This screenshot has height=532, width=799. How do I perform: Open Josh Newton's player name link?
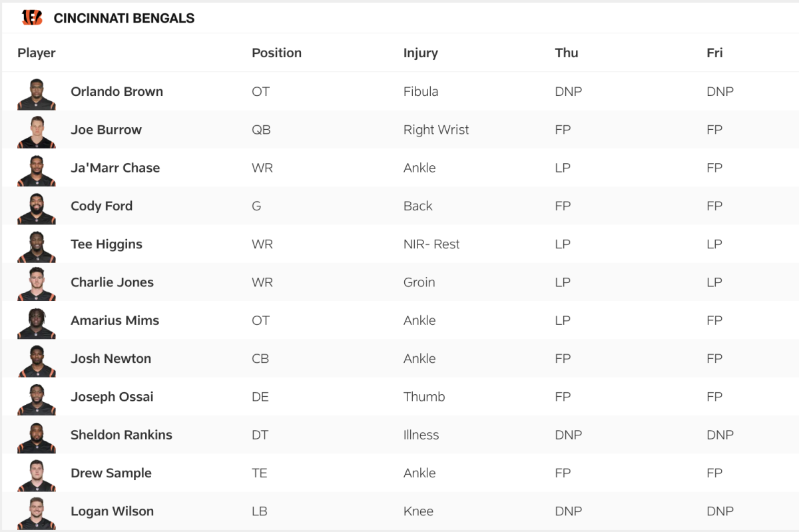pyautogui.click(x=111, y=358)
